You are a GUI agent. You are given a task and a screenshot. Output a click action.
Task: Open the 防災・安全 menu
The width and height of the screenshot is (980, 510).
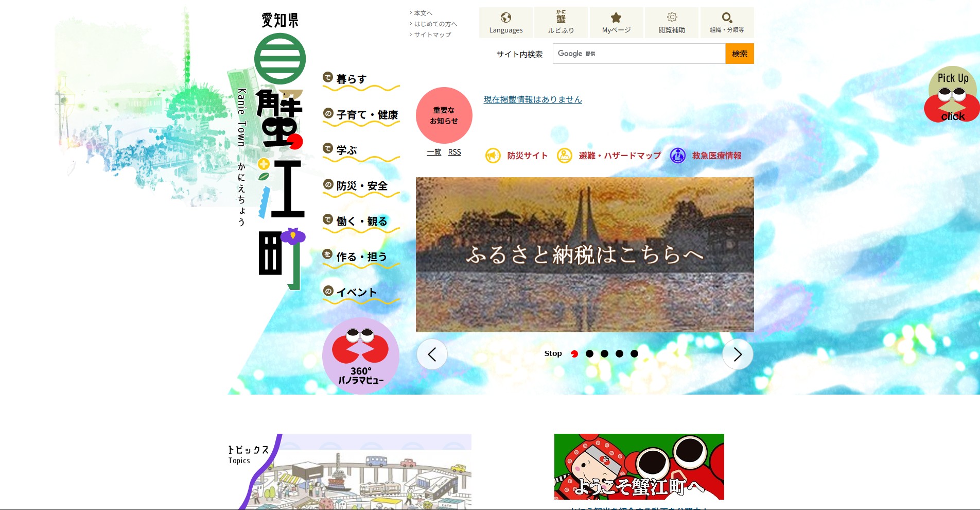click(361, 188)
